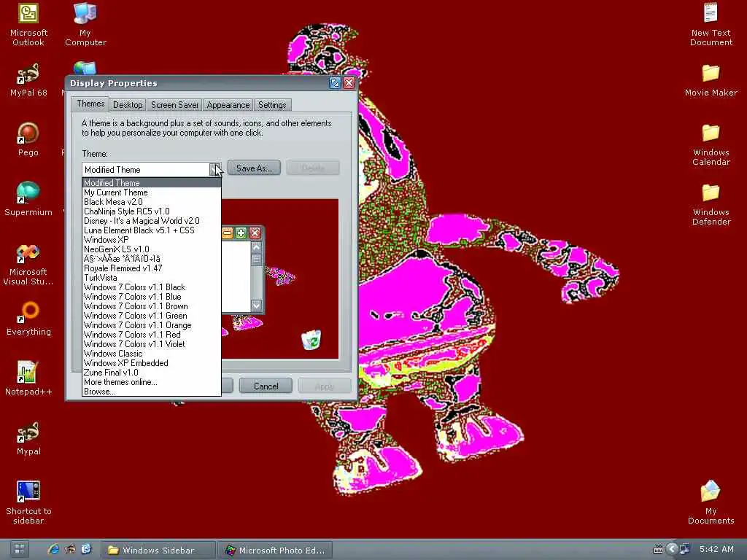747x560 pixels.
Task: Choose Modified Theme in the list
Action: click(152, 183)
